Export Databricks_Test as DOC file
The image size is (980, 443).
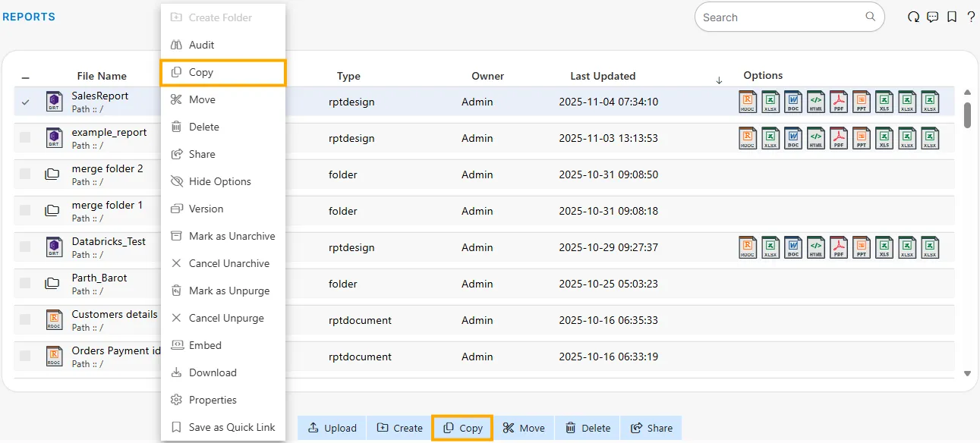coord(793,247)
